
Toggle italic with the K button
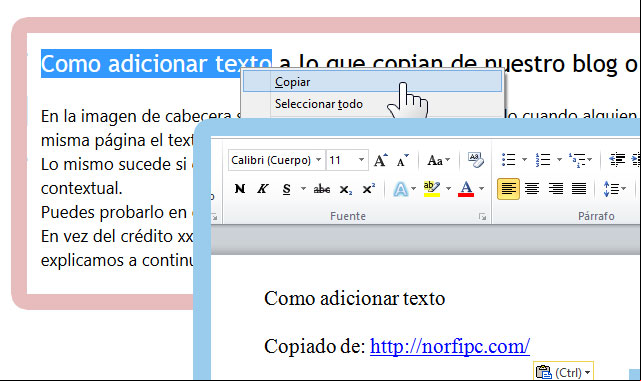(262, 188)
